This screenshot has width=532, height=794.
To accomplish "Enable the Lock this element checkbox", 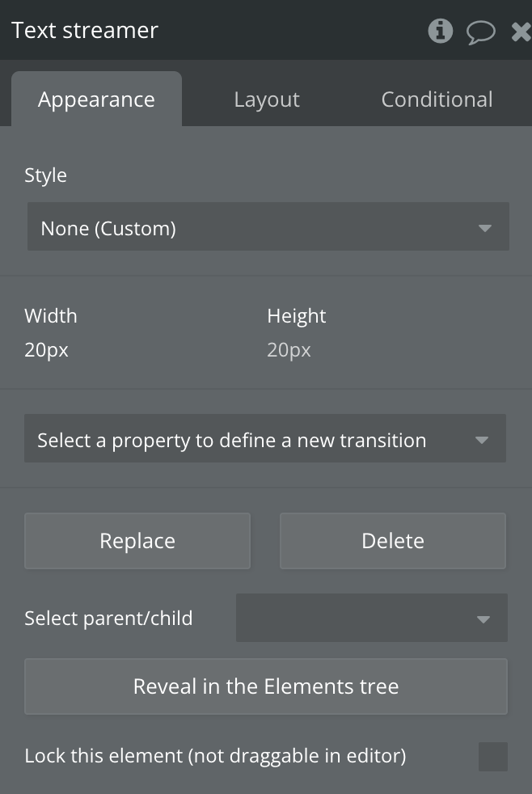I will (x=493, y=757).
